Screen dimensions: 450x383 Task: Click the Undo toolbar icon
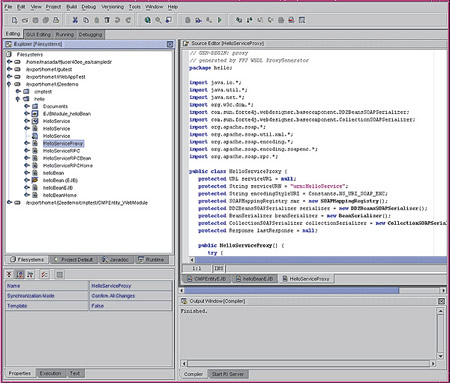(x=117, y=20)
